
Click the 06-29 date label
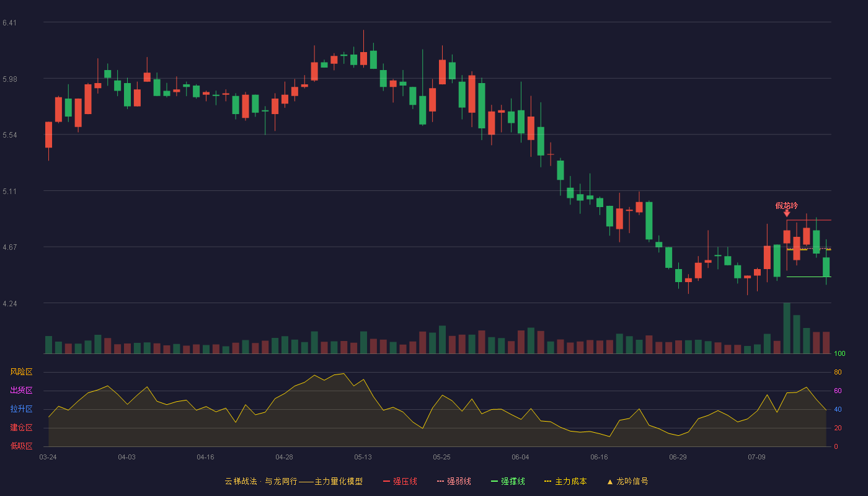(x=678, y=457)
